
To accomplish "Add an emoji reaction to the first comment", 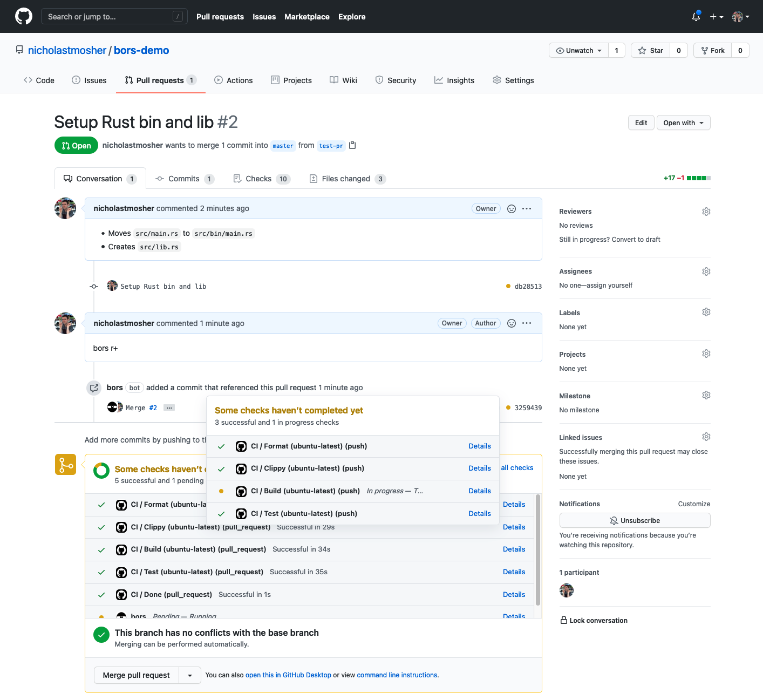I will (x=511, y=208).
